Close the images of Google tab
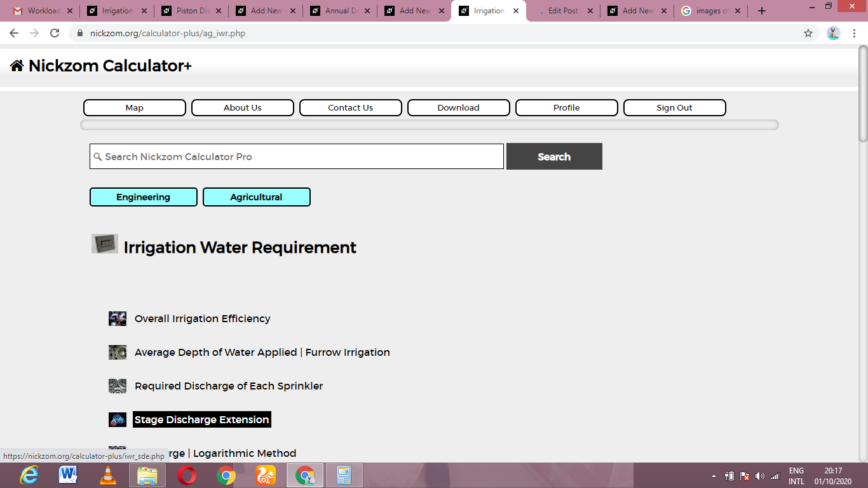 pos(738,11)
